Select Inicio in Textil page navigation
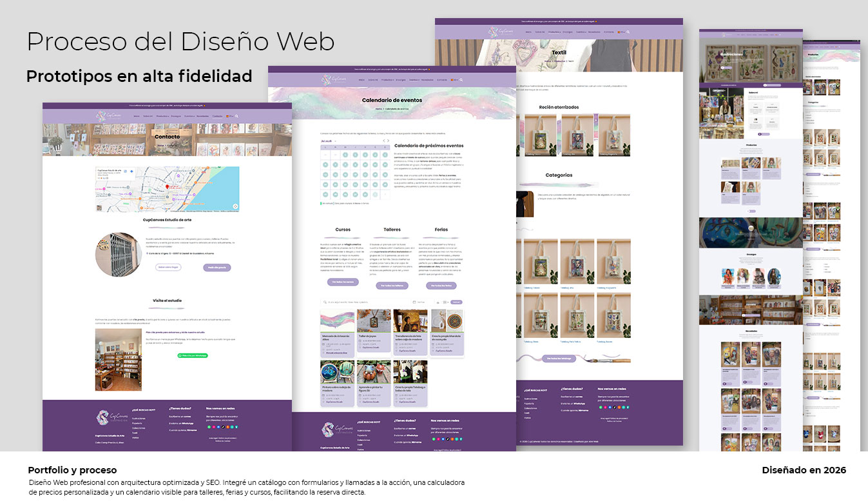Viewport: 868px width, 503px height. coord(528,32)
